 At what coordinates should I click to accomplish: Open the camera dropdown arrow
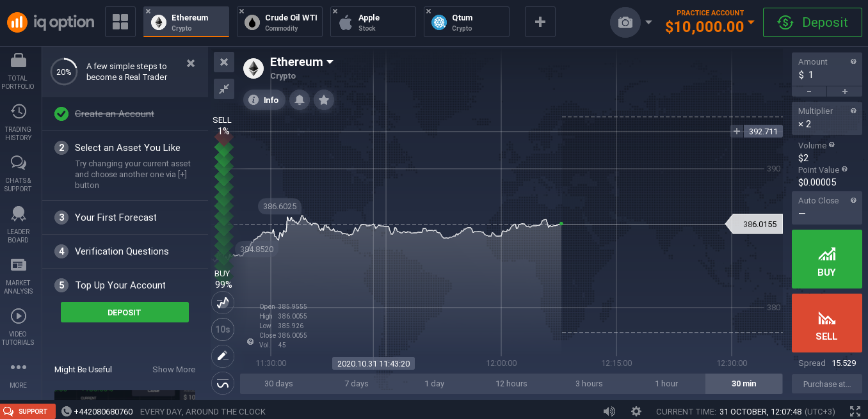tap(648, 22)
